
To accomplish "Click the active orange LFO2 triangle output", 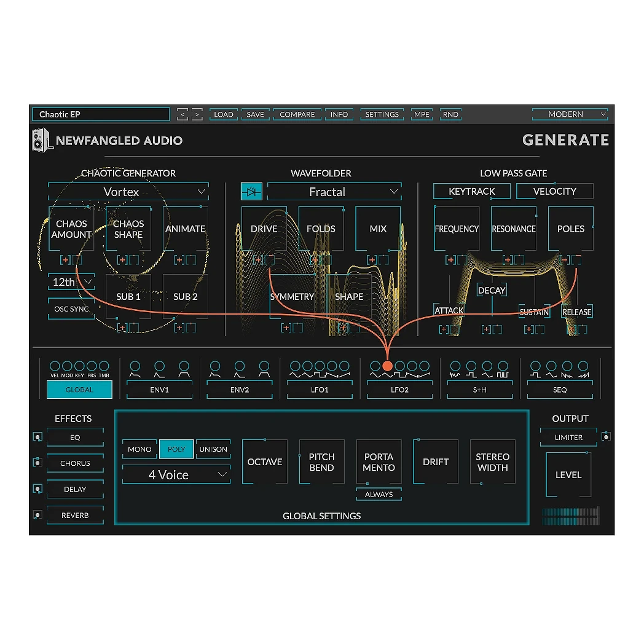I will click(x=387, y=366).
